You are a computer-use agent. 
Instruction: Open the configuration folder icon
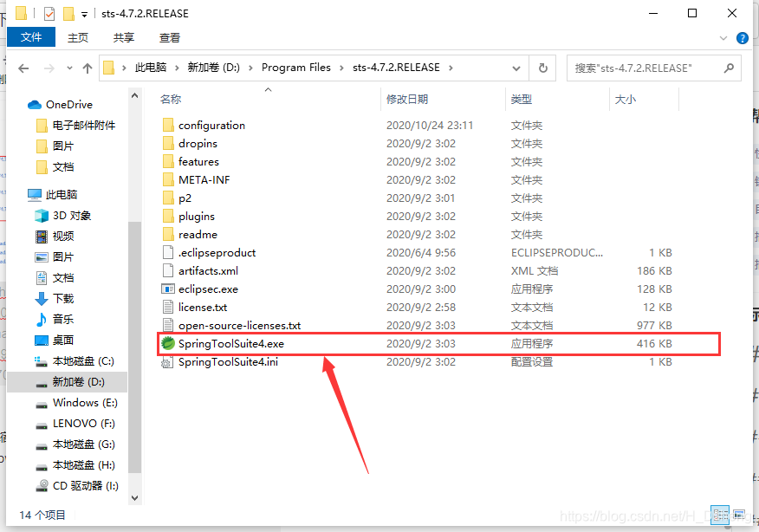pyautogui.click(x=168, y=126)
